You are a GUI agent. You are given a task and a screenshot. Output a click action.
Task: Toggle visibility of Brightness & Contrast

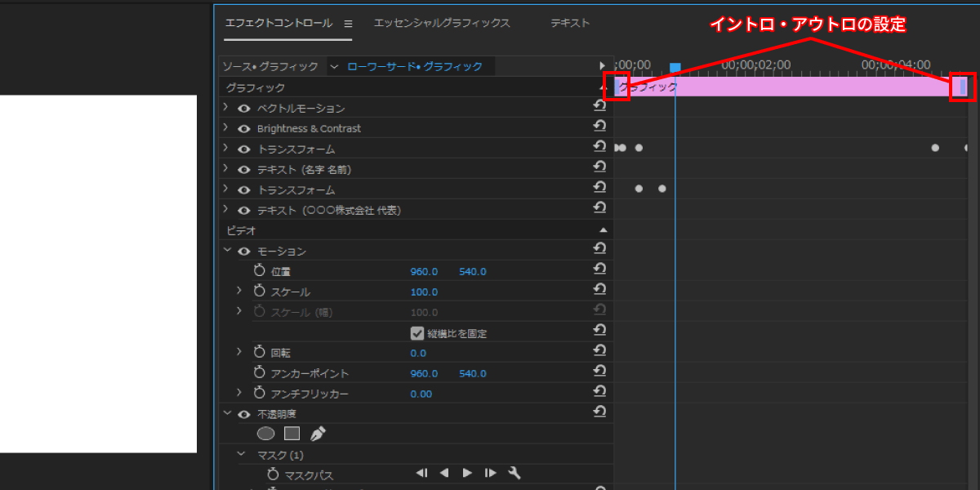pos(243,128)
